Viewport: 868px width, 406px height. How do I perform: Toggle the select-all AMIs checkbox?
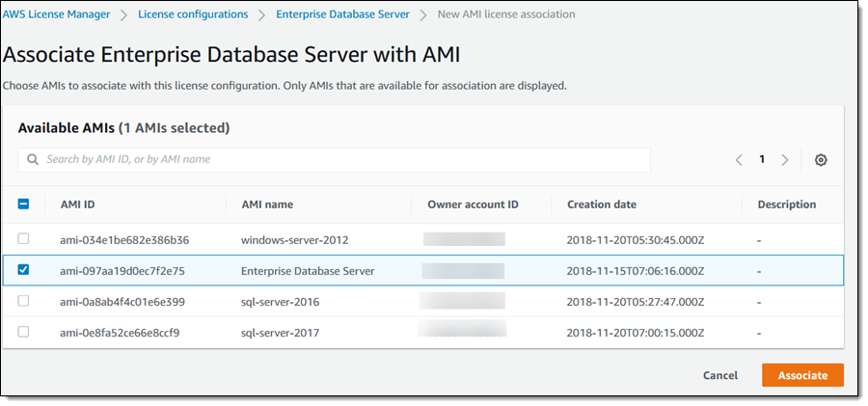24,204
